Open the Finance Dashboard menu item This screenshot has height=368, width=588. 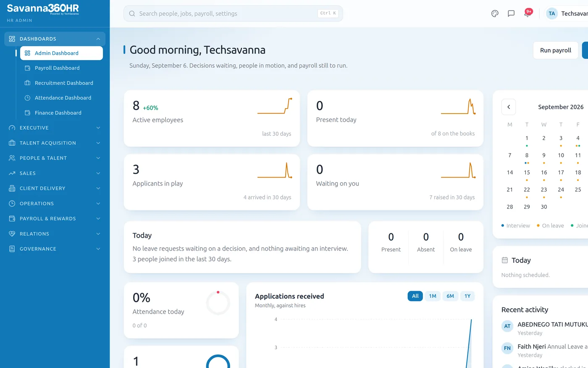[61, 113]
